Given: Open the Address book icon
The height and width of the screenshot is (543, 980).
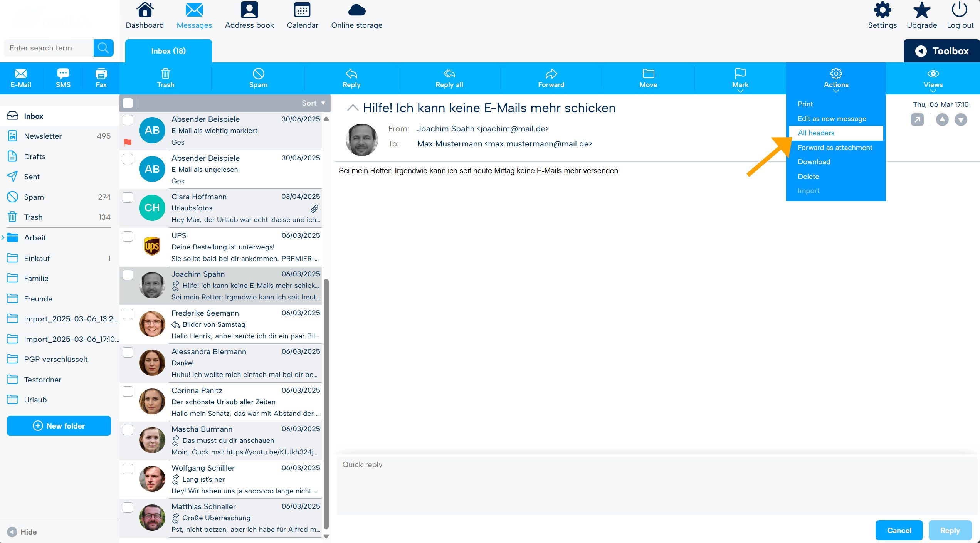Looking at the screenshot, I should [x=249, y=10].
